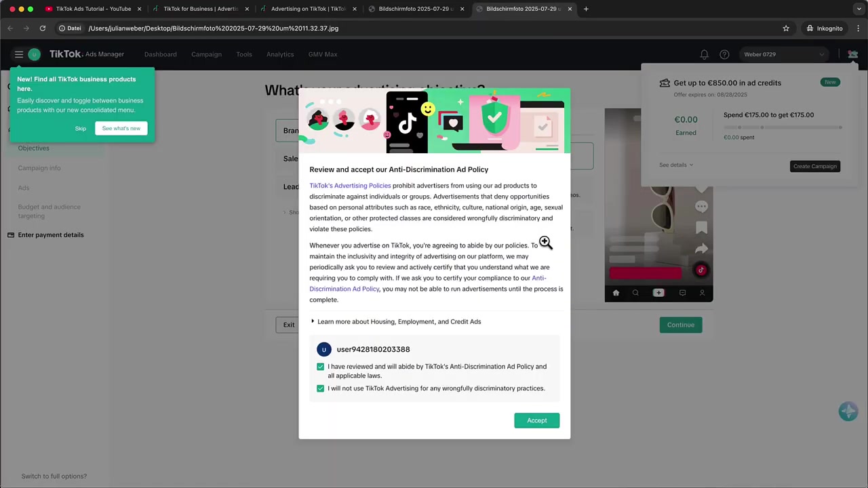Click the plus icon in phone preview
This screenshot has width=868, height=488.
pyautogui.click(x=658, y=293)
